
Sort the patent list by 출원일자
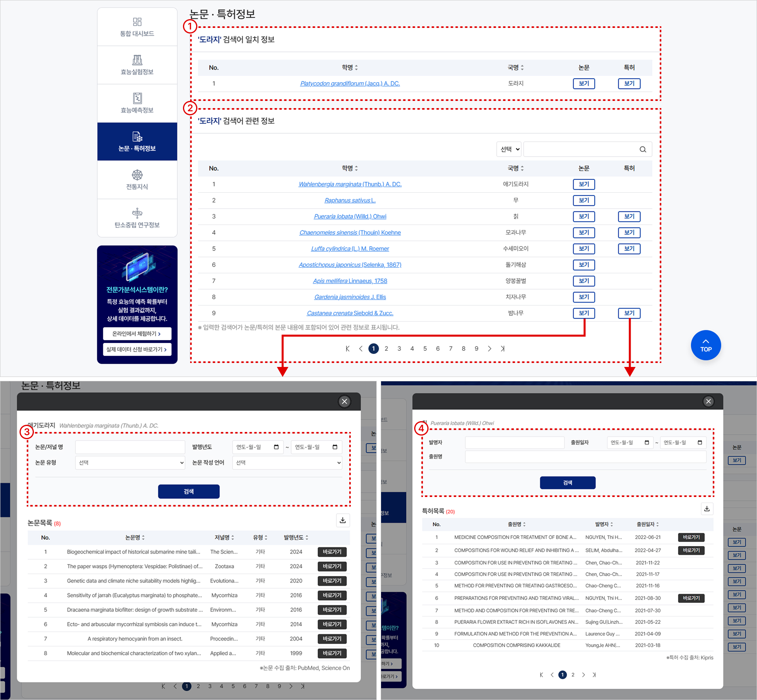(x=647, y=524)
